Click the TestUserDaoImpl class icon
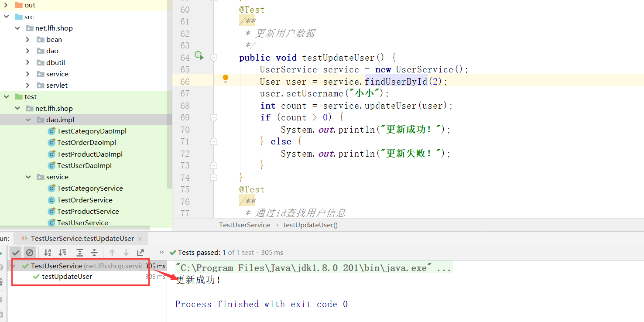 (51, 165)
